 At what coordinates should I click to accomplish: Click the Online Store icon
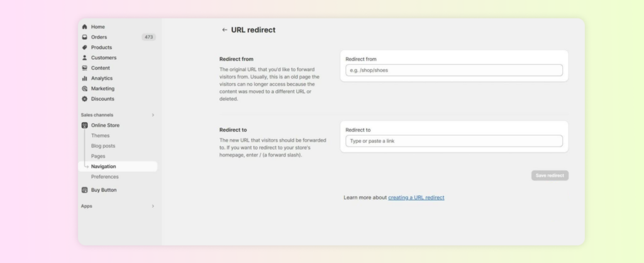pyautogui.click(x=85, y=125)
